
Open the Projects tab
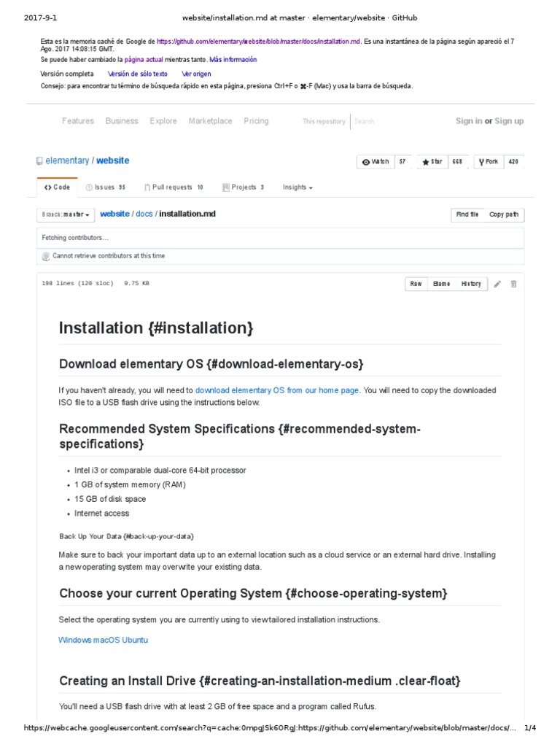click(x=243, y=187)
